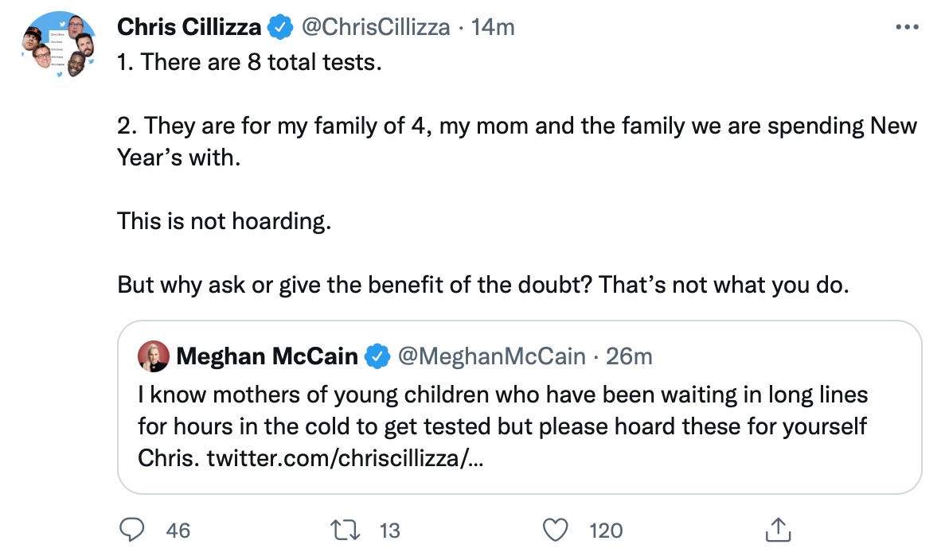Click the @MeghanMcCain handle
Viewport: 941px width, 560px height.
tap(490, 356)
